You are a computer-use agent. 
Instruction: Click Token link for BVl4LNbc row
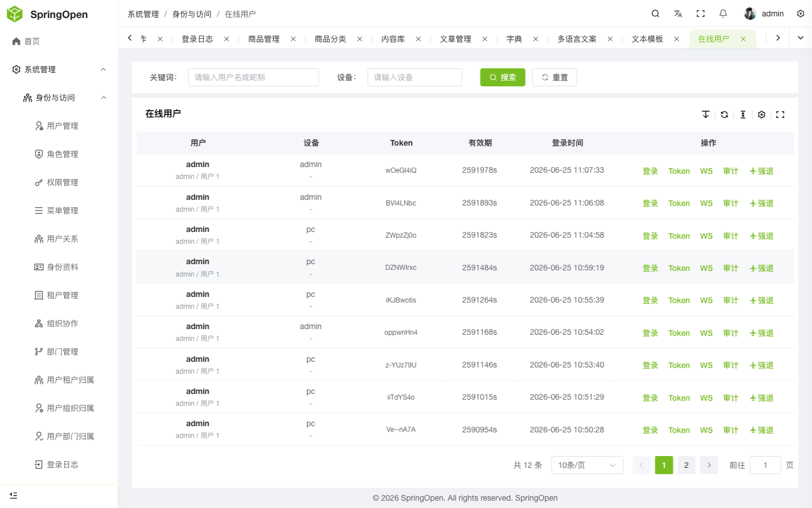679,203
